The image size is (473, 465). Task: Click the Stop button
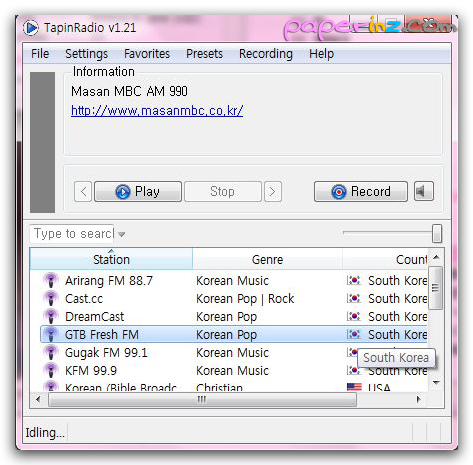click(x=223, y=191)
